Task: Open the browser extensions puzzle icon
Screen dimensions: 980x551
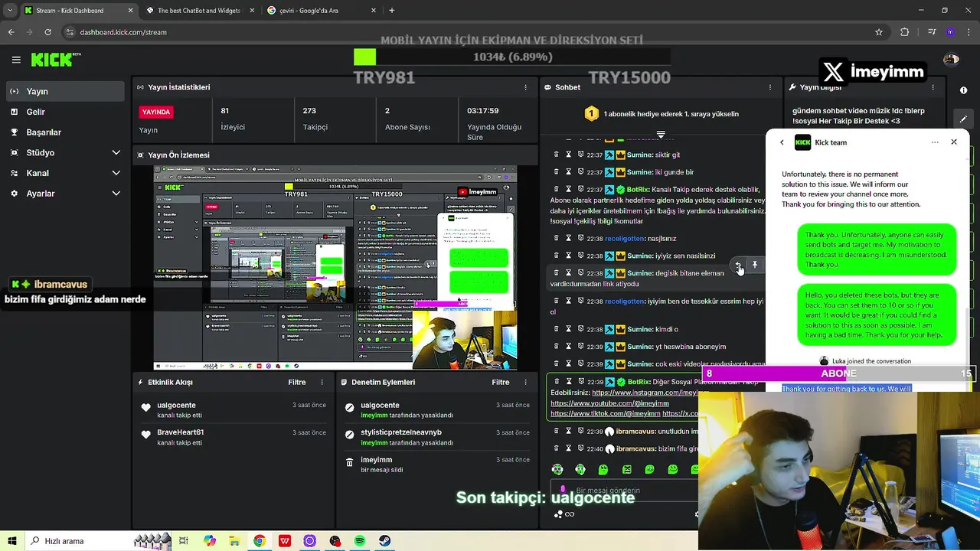Action: pyautogui.click(x=905, y=32)
